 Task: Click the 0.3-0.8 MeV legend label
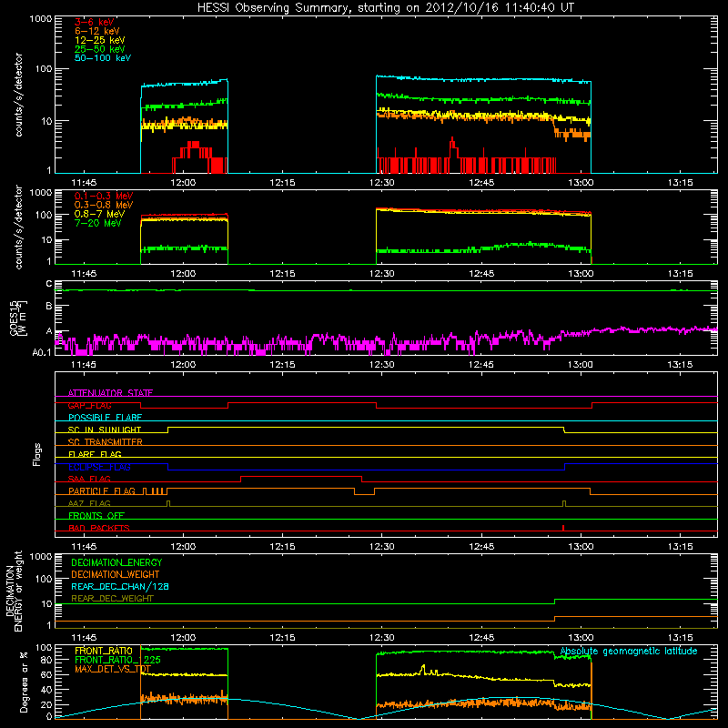pos(104,205)
